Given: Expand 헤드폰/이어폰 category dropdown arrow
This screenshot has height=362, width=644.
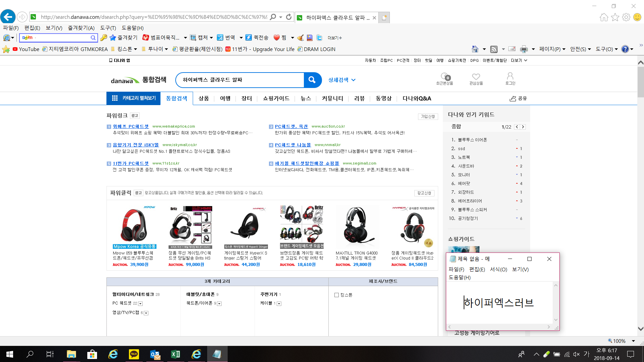Looking at the screenshot, I should (x=219, y=304).
